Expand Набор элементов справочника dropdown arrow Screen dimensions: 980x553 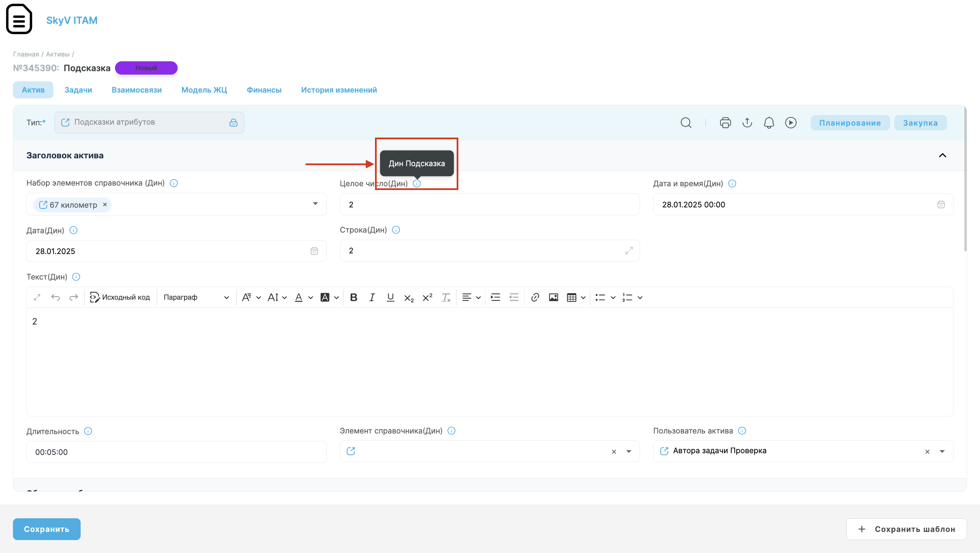315,204
